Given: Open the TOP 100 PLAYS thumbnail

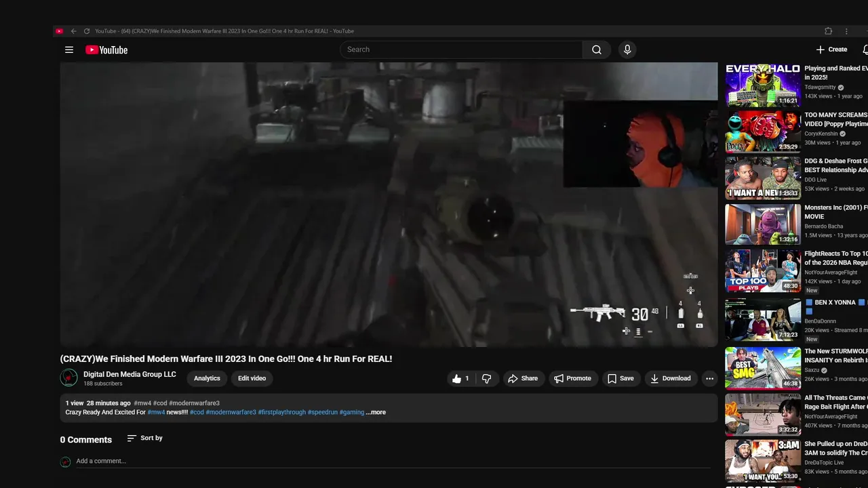Looking at the screenshot, I should 763,270.
